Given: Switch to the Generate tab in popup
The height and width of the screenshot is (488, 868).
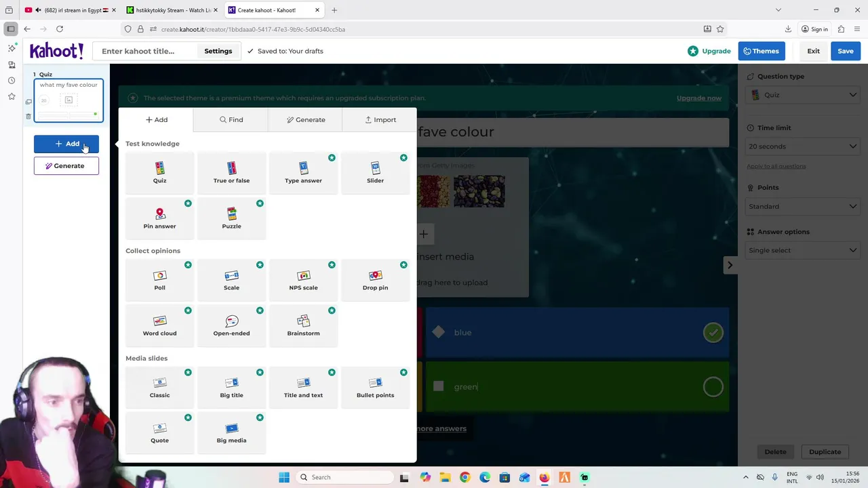Looking at the screenshot, I should click(306, 120).
